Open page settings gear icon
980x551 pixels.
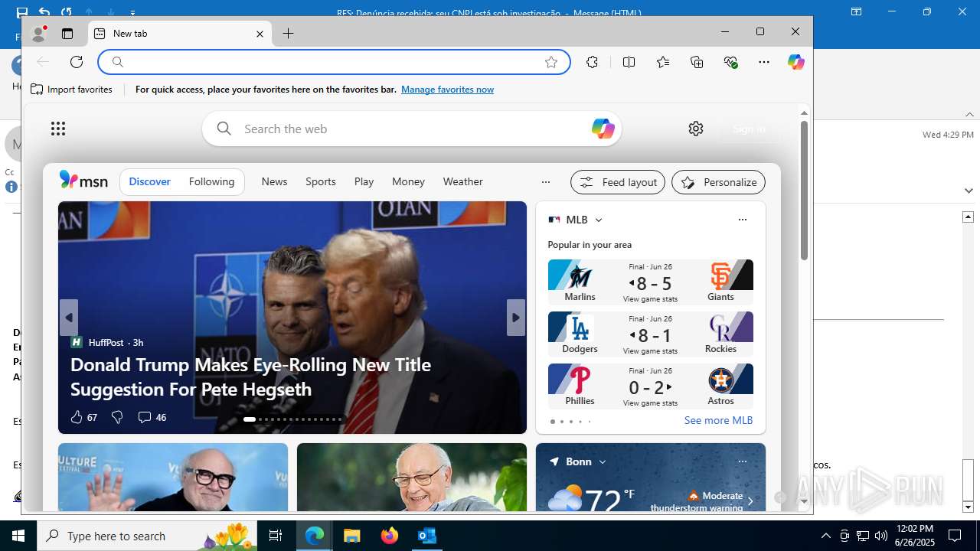pos(696,129)
